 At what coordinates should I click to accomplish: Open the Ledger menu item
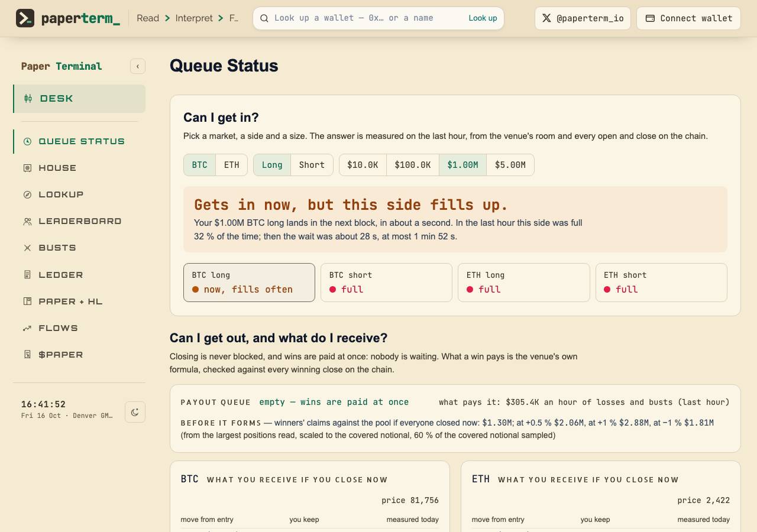79,275
